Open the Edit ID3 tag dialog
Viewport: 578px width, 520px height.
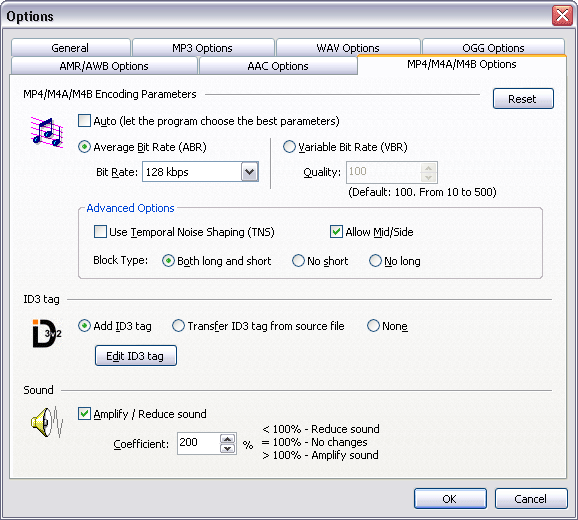click(136, 356)
